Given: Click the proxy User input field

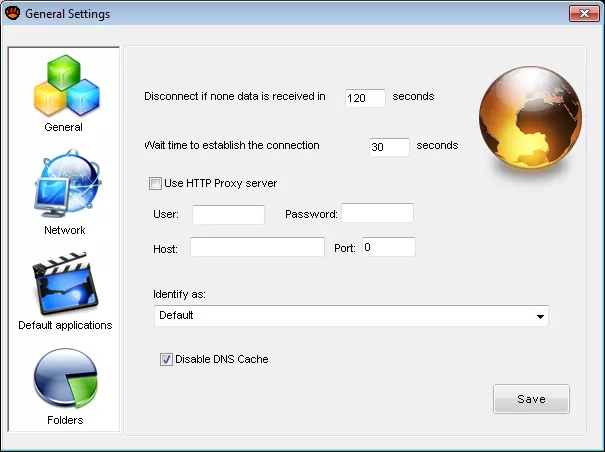Looking at the screenshot, I should 228,215.
